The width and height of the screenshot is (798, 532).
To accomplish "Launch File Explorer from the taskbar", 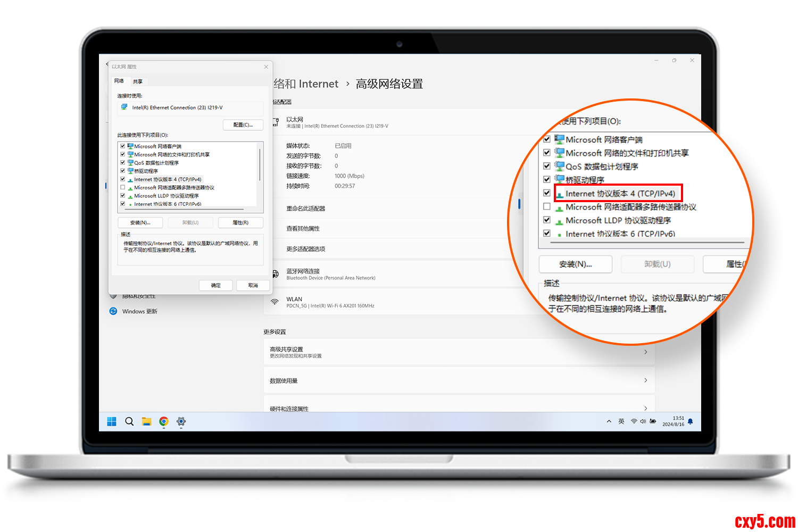I will (x=146, y=421).
